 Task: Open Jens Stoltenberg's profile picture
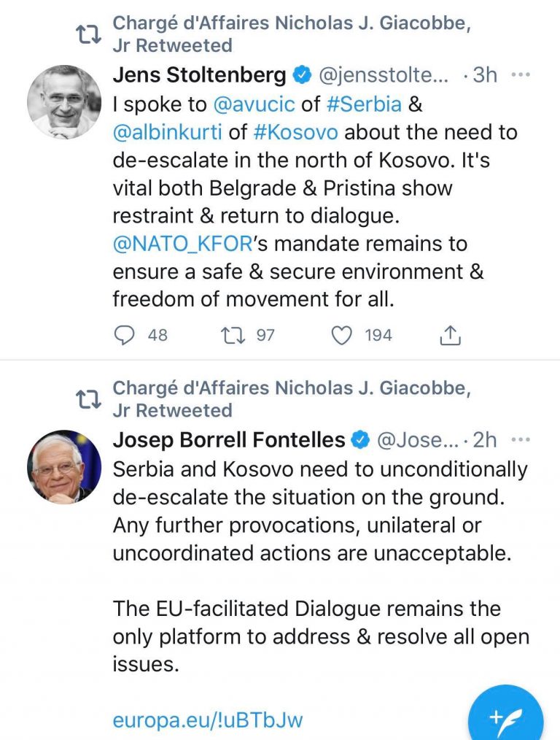tap(64, 101)
